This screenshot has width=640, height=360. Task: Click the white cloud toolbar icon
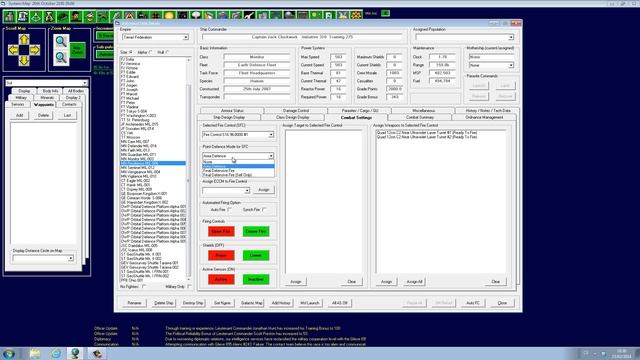coord(196,16)
